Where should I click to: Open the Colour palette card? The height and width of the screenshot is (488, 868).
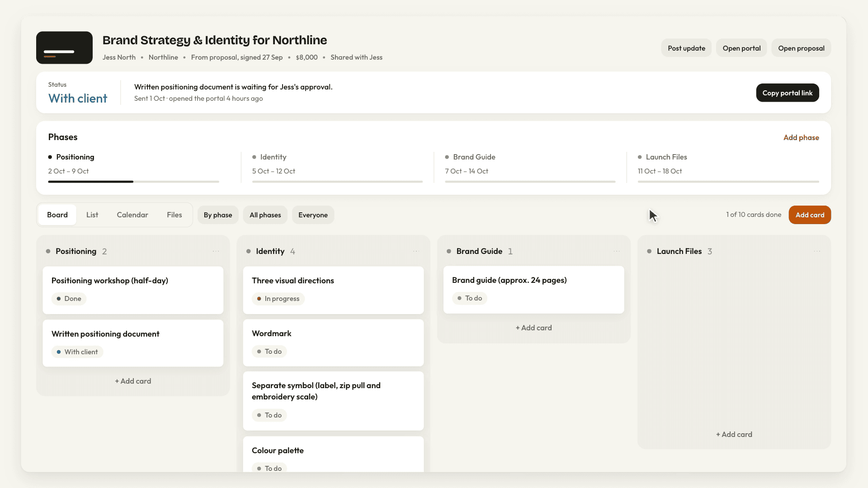point(333,454)
